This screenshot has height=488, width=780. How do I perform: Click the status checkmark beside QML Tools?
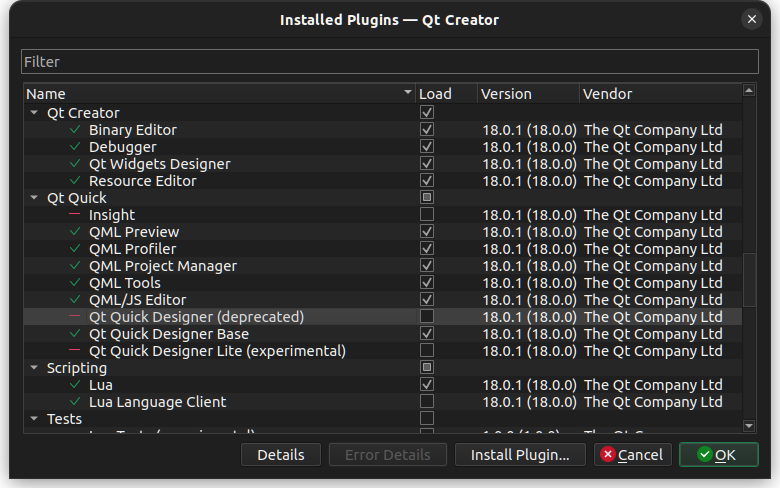click(75, 283)
